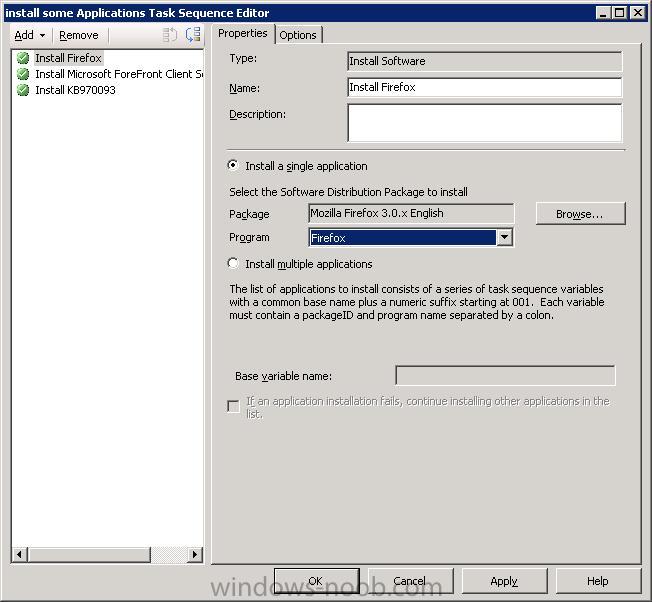Click the Remove toolbar button
This screenshot has width=652, height=602.
[79, 35]
